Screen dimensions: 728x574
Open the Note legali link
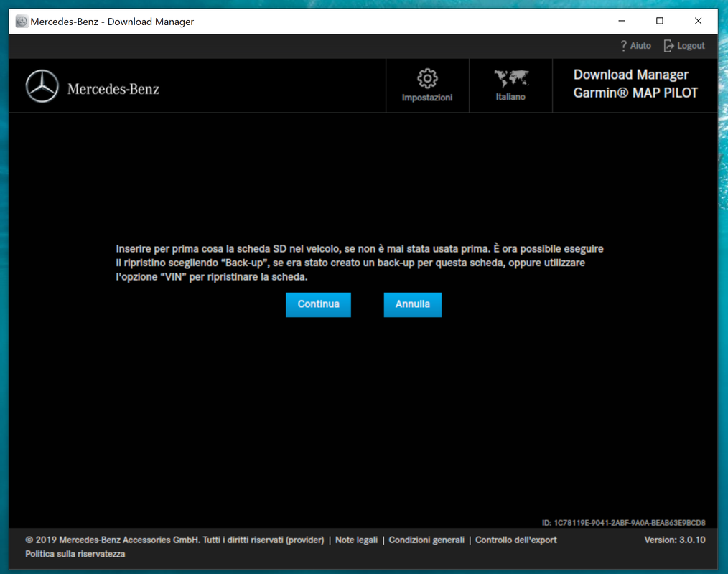(357, 540)
